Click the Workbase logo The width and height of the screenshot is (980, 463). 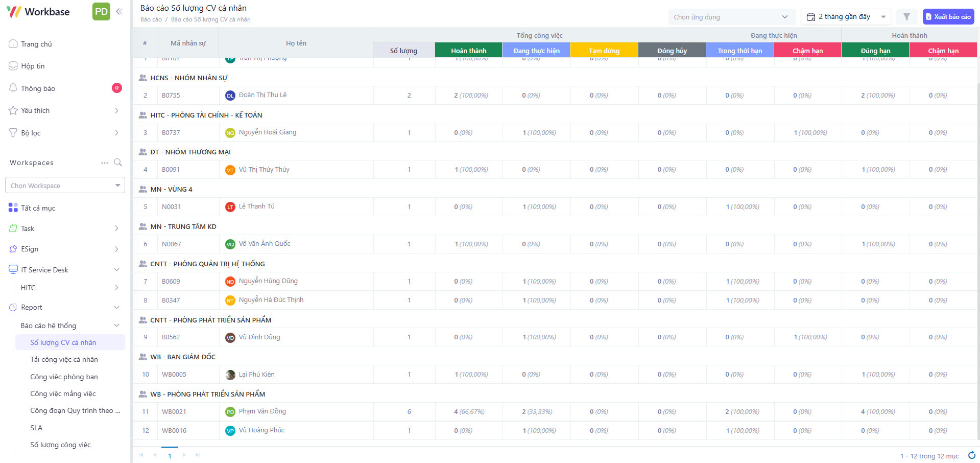pyautogui.click(x=38, y=12)
